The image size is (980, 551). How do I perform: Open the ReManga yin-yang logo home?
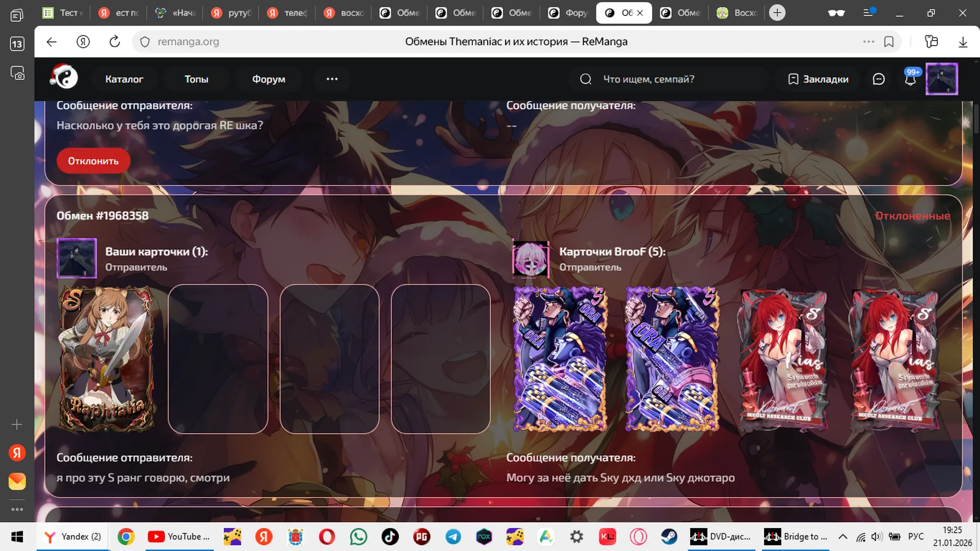(64, 77)
